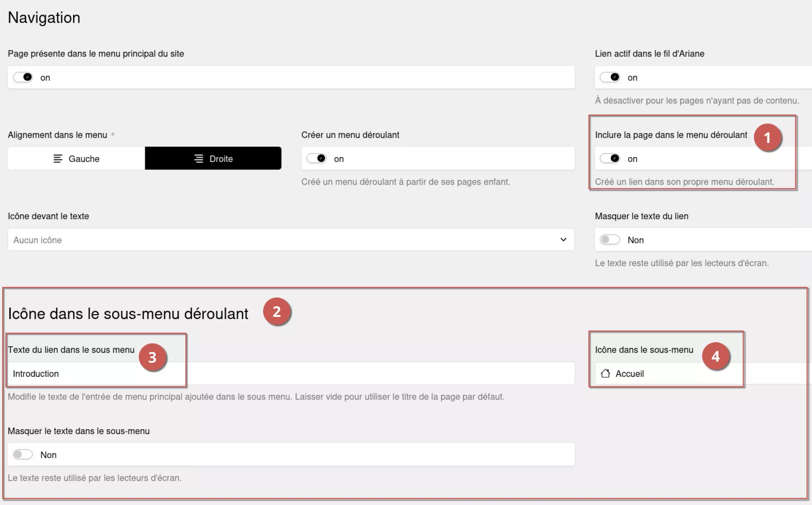
Task: Click the house icon next to Accueil
Action: (605, 373)
